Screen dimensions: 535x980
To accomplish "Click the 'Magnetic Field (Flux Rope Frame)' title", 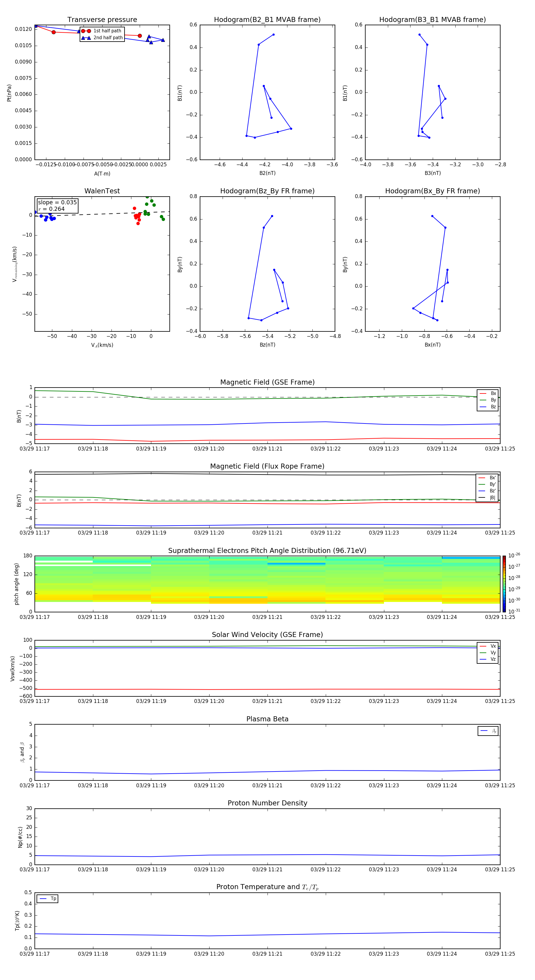I will (267, 467).
